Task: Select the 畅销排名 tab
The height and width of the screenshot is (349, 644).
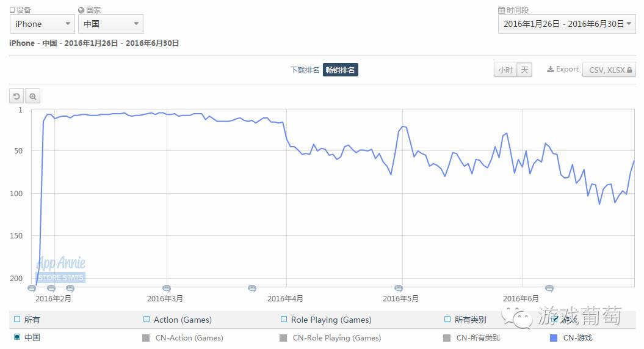Action: (x=340, y=70)
